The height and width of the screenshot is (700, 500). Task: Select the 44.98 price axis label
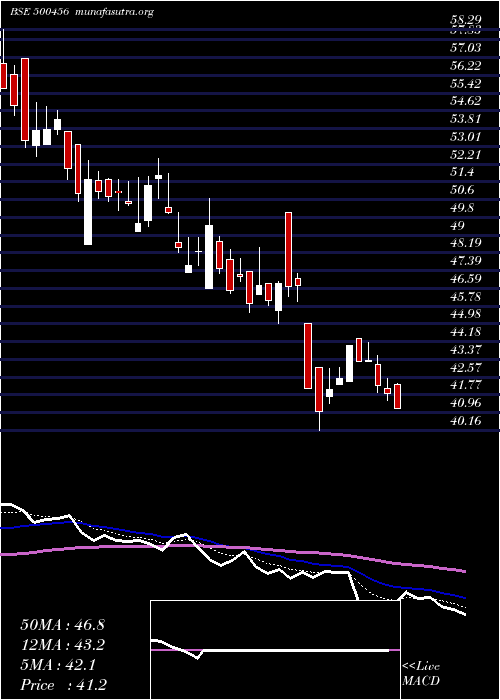coord(466,314)
